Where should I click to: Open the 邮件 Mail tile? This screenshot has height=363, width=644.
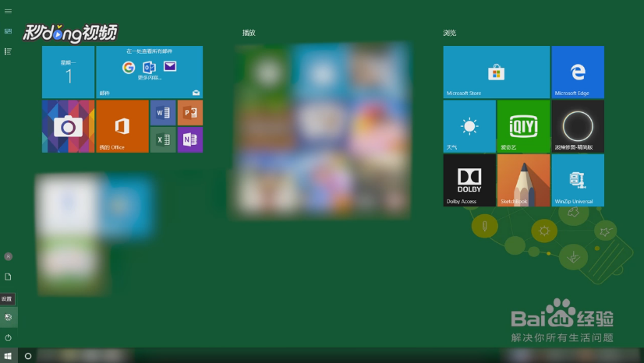coord(150,72)
